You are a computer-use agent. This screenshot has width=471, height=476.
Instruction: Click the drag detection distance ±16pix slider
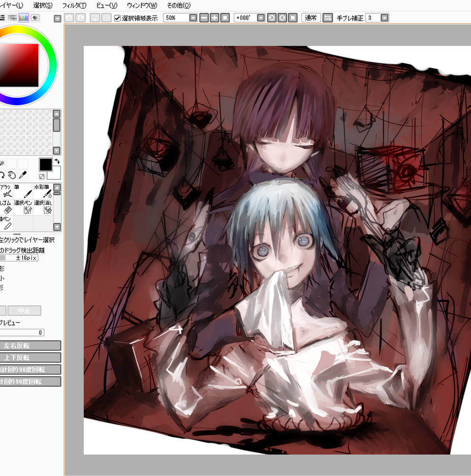coord(19,258)
